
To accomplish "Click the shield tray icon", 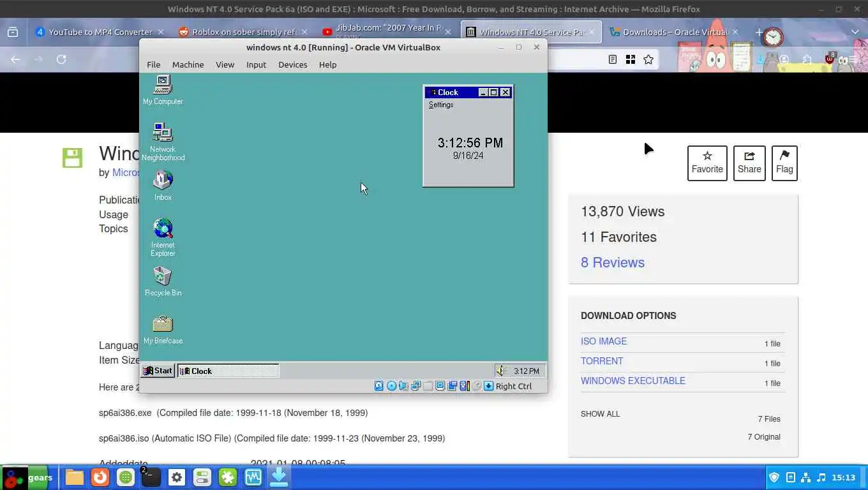I will pyautogui.click(x=774, y=477).
